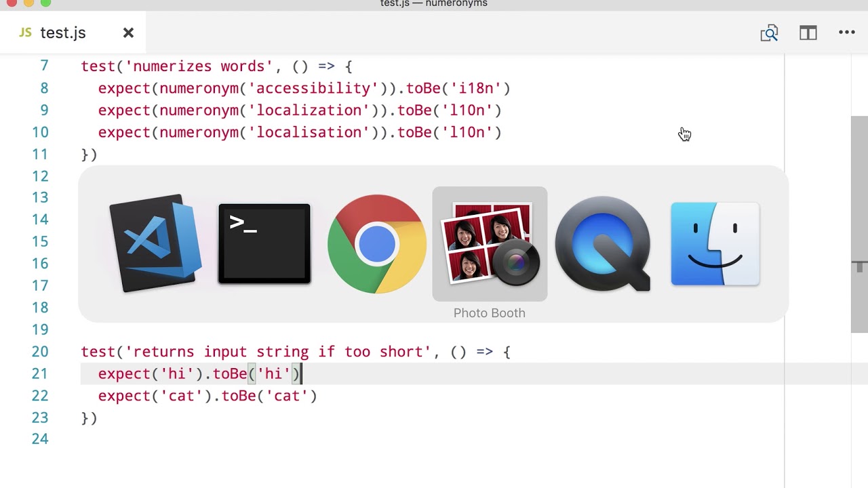868x488 pixels.
Task: Select Visual Studio Code in app switcher
Action: pos(156,243)
